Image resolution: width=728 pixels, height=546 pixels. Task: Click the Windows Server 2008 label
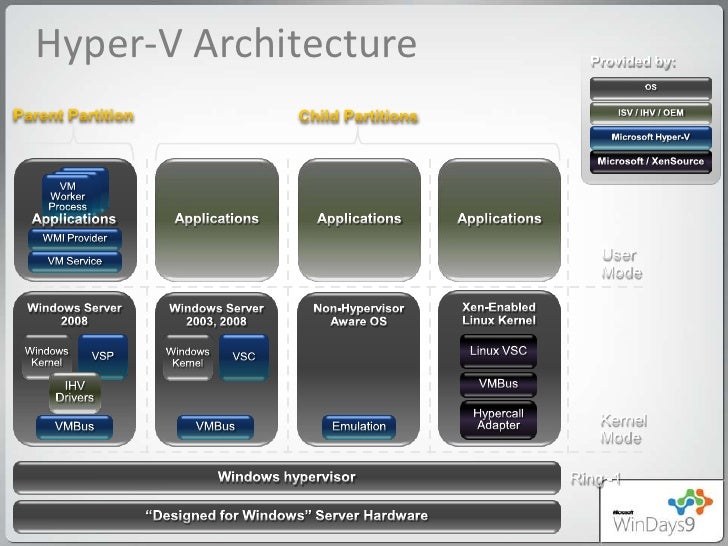click(x=74, y=314)
